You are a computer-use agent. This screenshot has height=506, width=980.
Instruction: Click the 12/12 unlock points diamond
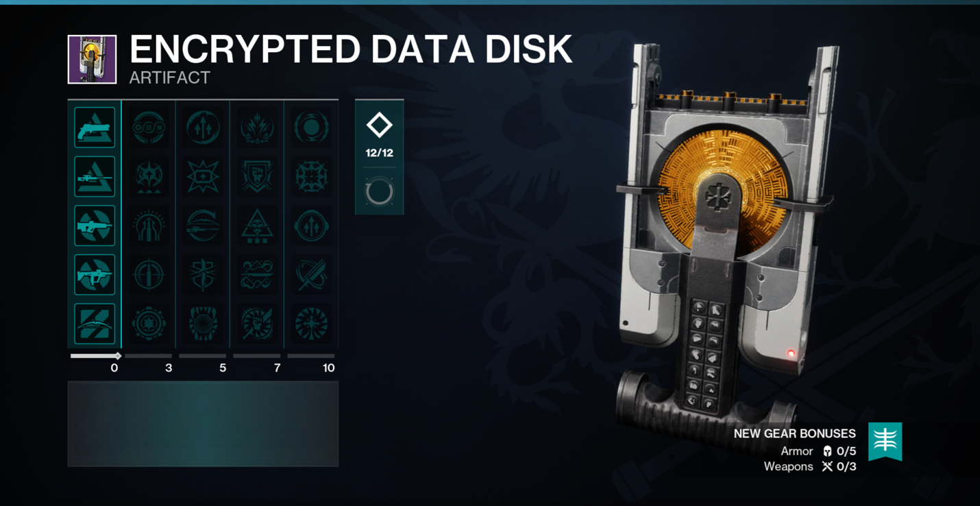pos(379,125)
